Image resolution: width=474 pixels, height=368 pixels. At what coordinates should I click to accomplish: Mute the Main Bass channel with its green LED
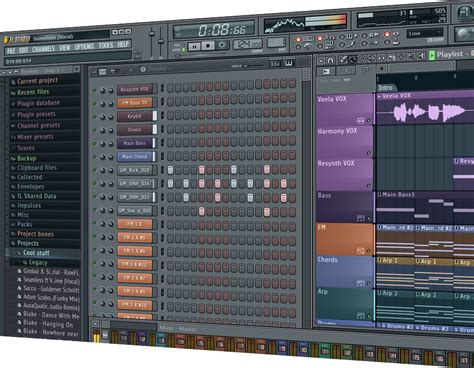point(95,144)
